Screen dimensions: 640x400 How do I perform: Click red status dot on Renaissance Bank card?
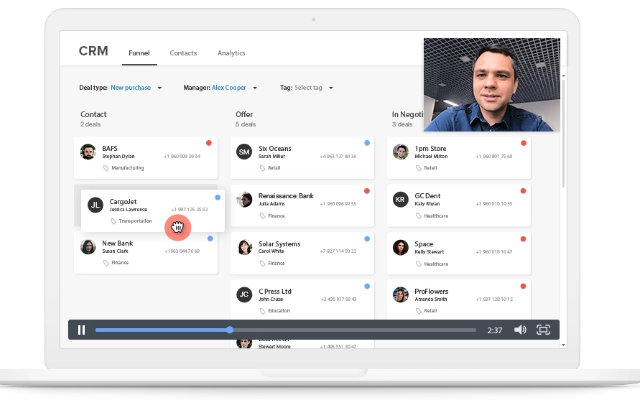click(367, 190)
